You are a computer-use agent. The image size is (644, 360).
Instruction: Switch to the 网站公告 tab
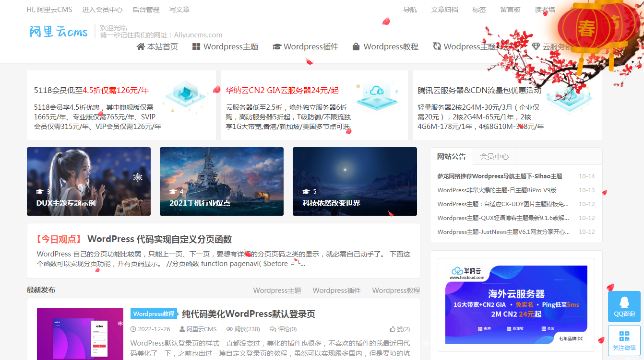(x=452, y=156)
